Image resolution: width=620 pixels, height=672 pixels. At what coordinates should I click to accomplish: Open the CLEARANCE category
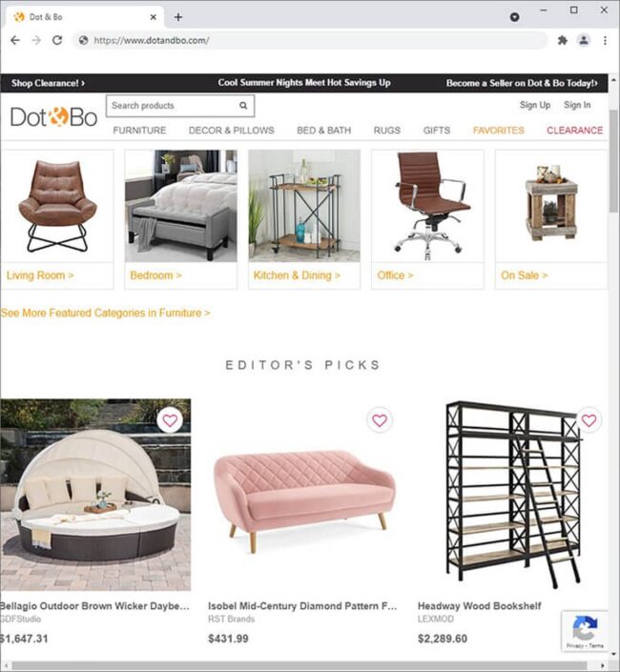click(x=574, y=131)
